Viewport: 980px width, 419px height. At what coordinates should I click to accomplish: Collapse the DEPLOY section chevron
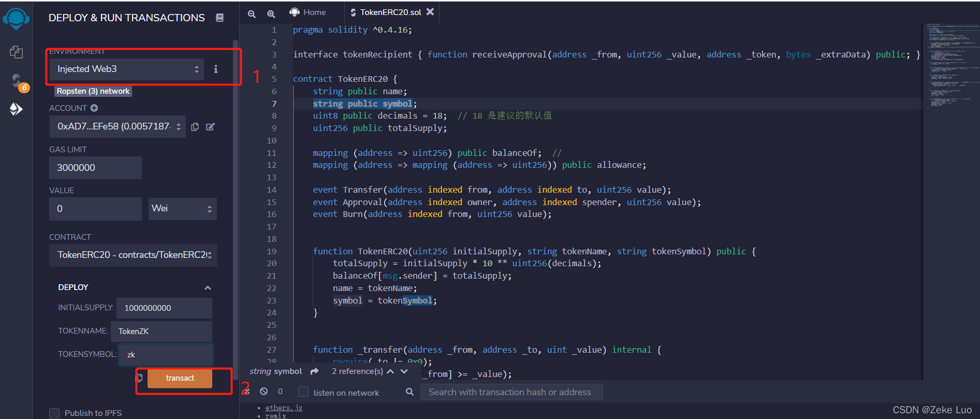click(208, 287)
